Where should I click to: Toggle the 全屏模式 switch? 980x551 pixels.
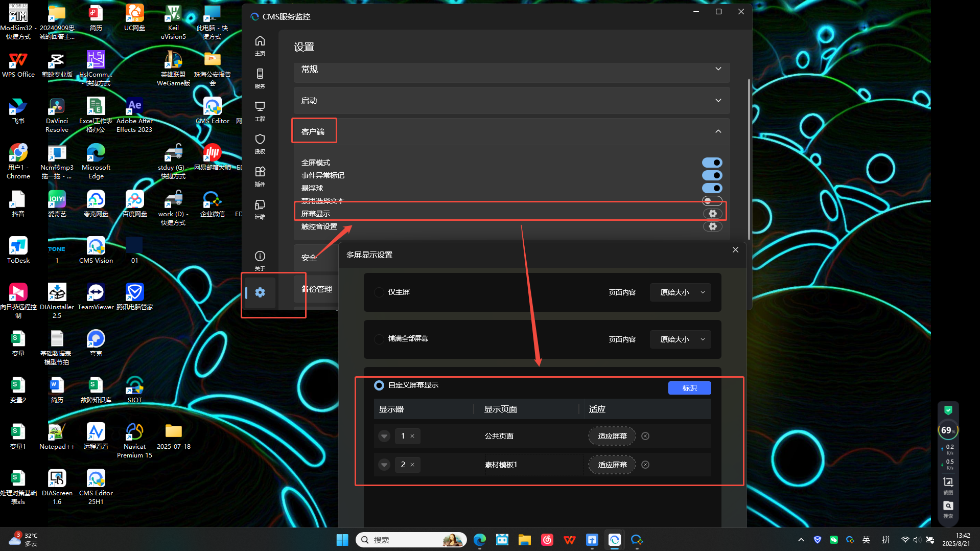(x=712, y=163)
